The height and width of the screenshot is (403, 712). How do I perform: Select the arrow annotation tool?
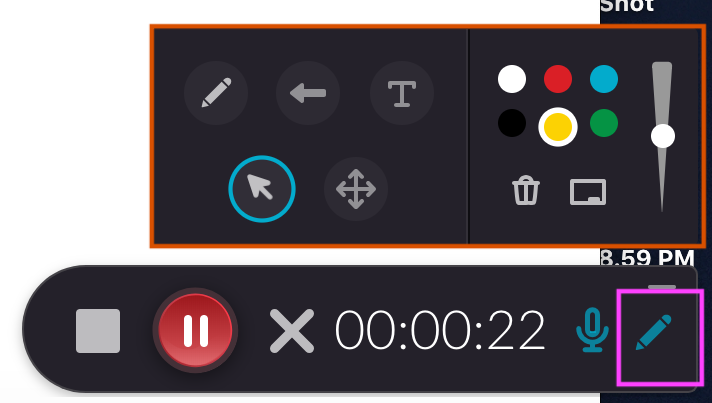coord(308,93)
